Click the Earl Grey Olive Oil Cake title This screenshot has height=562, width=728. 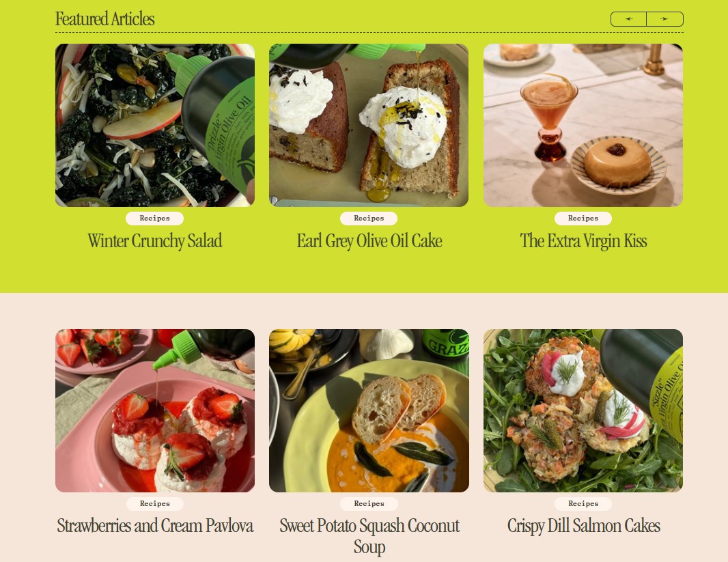pos(369,241)
